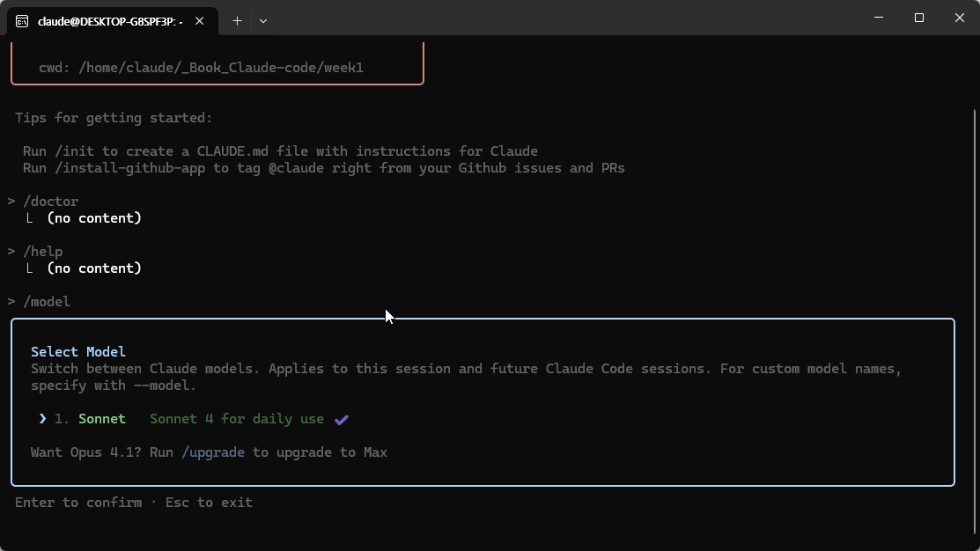Screen dimensions: 980x551
Task: Click the terminal icon in the tab
Action: pyautogui.click(x=22, y=21)
